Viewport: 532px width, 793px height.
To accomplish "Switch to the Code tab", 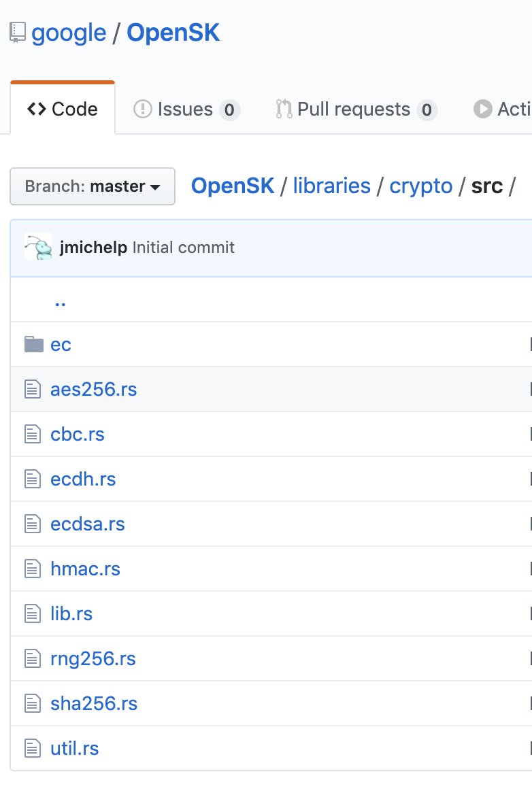I will click(63, 109).
